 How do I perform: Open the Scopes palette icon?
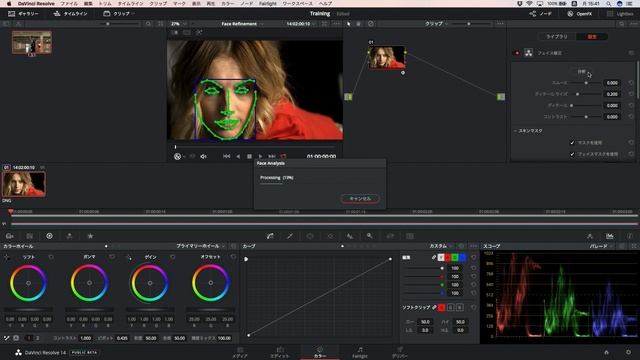click(x=609, y=236)
